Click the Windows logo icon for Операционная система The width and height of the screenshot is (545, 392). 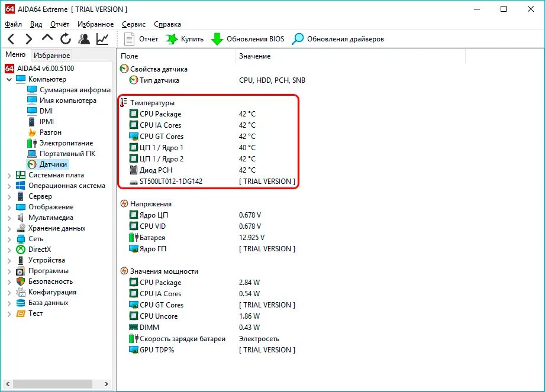pyautogui.click(x=21, y=186)
